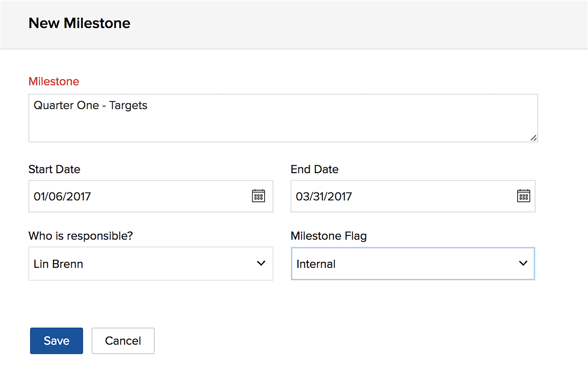Click the Start Date field 01/06/2017
This screenshot has height=378, width=588.
(x=151, y=196)
